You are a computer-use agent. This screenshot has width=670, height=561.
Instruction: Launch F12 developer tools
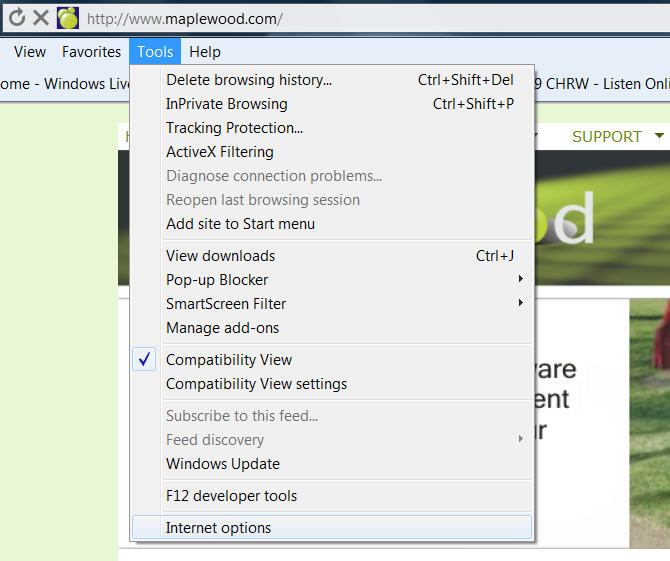(231, 496)
